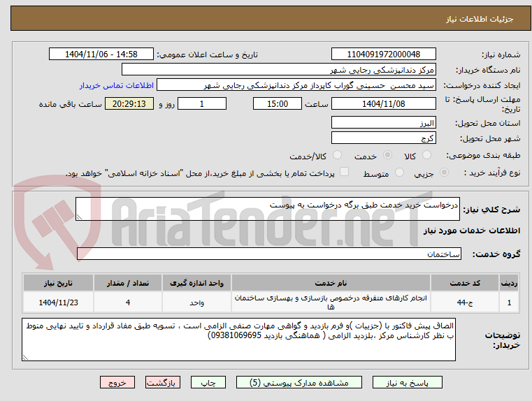Image resolution: width=532 pixels, height=401 pixels.
Task: Click the announcement date field 1404/11/06 - 14:58
Action: [101, 54]
